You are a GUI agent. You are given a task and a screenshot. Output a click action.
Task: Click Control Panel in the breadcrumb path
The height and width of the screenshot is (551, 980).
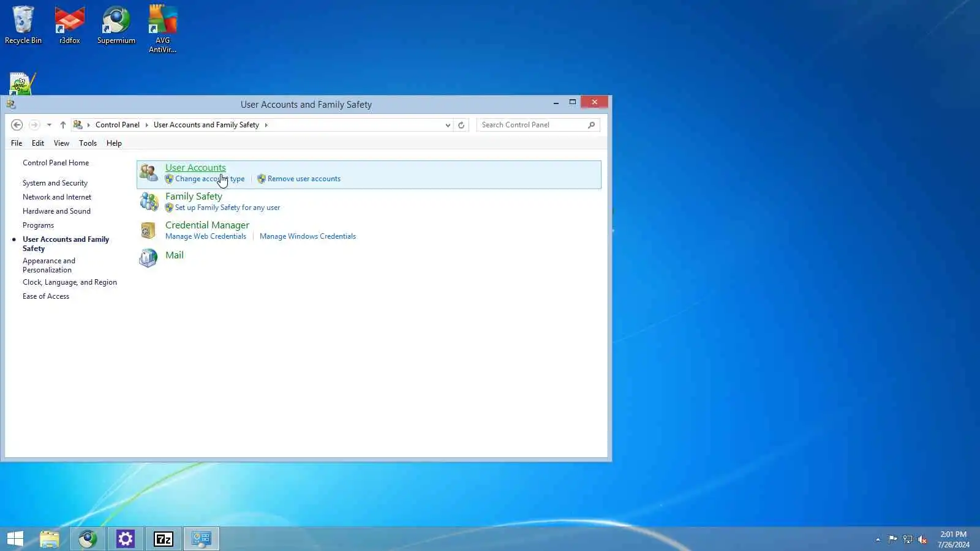click(118, 125)
